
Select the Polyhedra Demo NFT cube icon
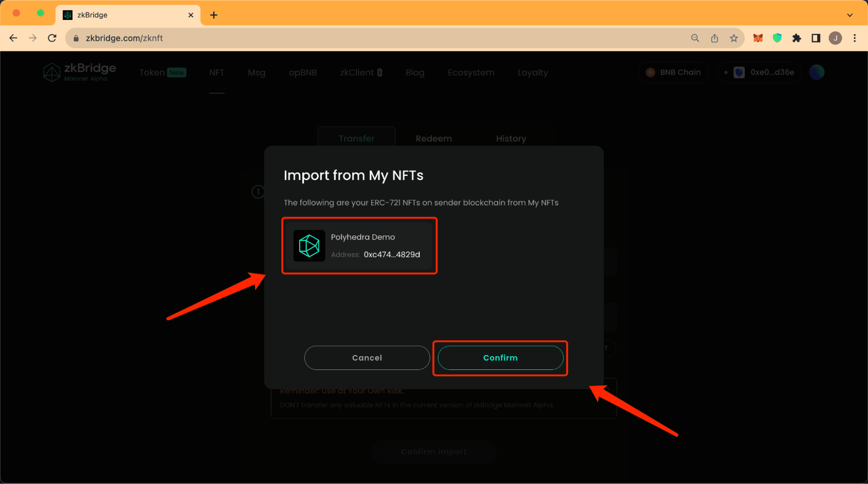pos(309,246)
